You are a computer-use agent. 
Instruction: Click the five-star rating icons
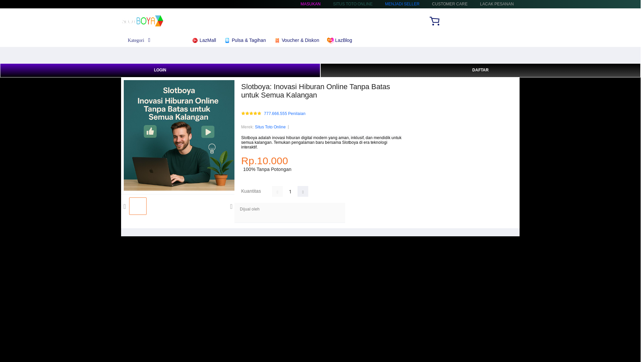tap(251, 114)
